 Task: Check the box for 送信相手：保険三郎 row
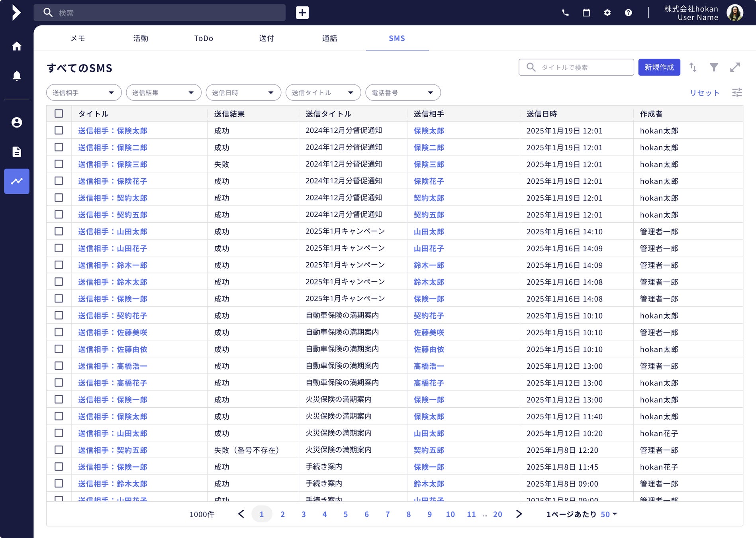tap(59, 164)
